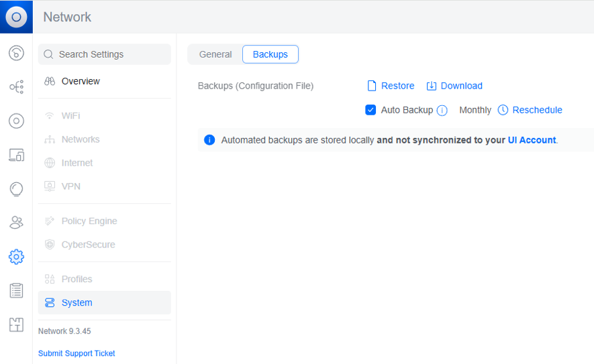Click Restore configuration backup
This screenshot has width=594, height=364.
coord(391,86)
